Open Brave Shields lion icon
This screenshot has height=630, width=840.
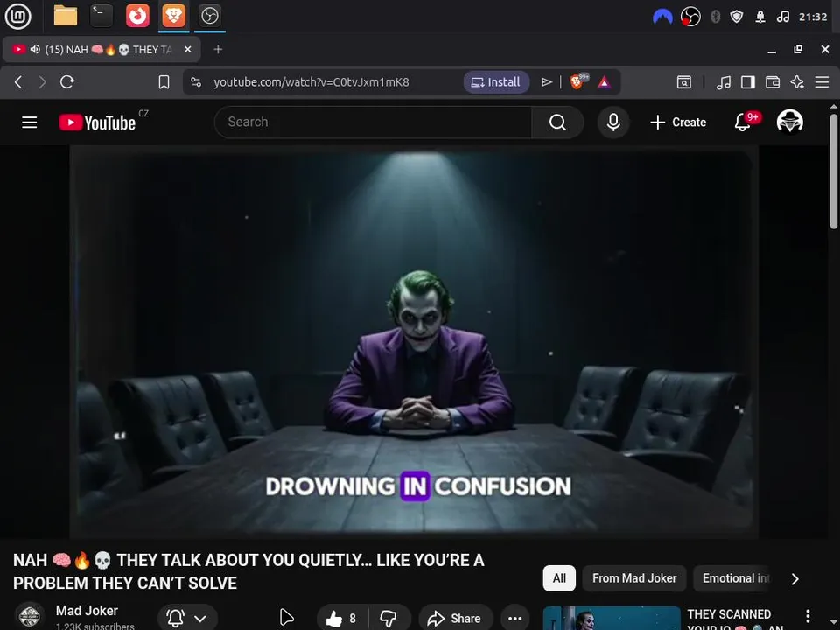coord(577,82)
